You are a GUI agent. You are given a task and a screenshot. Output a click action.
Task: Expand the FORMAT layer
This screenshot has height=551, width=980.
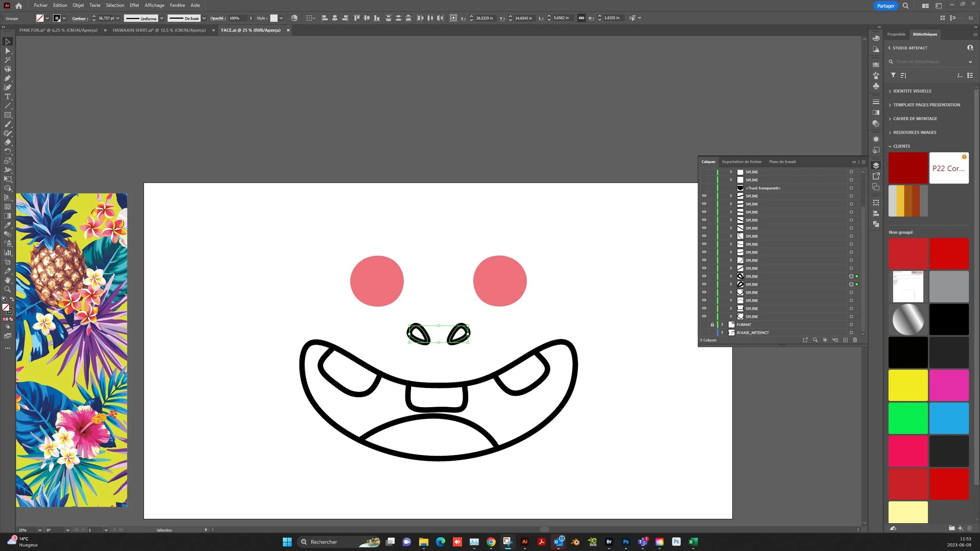[722, 324]
